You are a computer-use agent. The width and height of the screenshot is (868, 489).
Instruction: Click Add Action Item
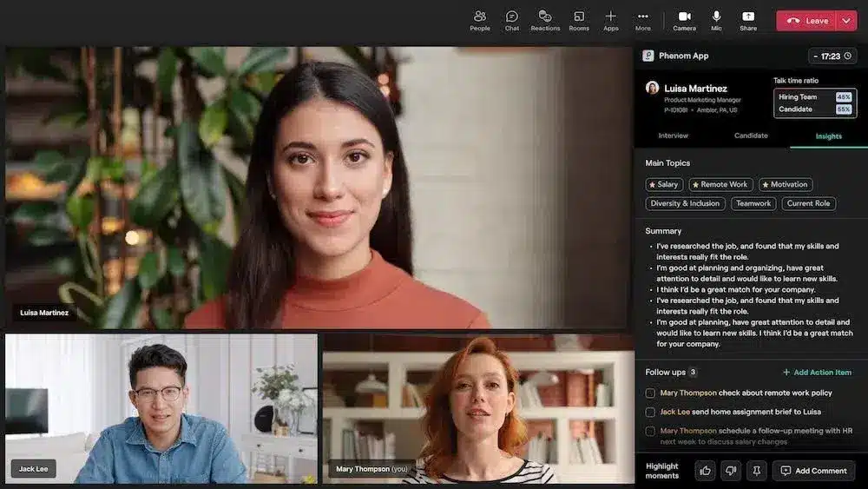(817, 373)
